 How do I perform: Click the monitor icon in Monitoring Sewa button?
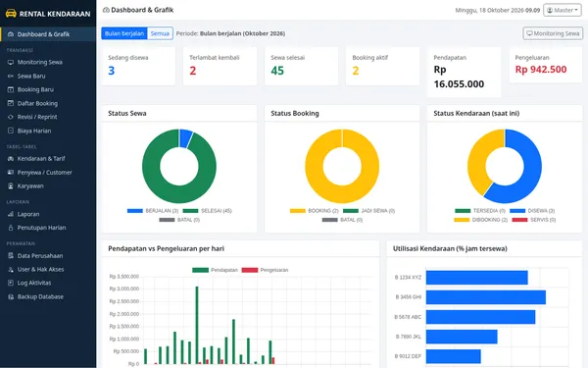click(529, 33)
